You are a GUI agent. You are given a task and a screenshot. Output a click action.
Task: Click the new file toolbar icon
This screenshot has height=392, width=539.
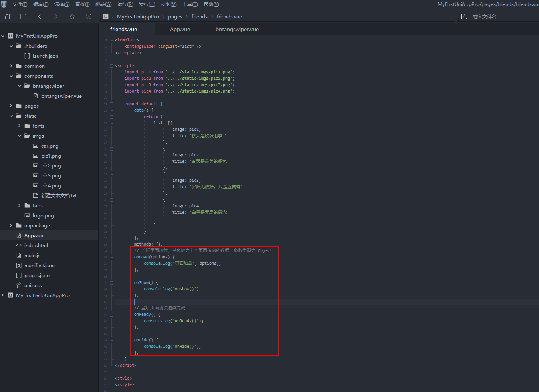pos(7,16)
